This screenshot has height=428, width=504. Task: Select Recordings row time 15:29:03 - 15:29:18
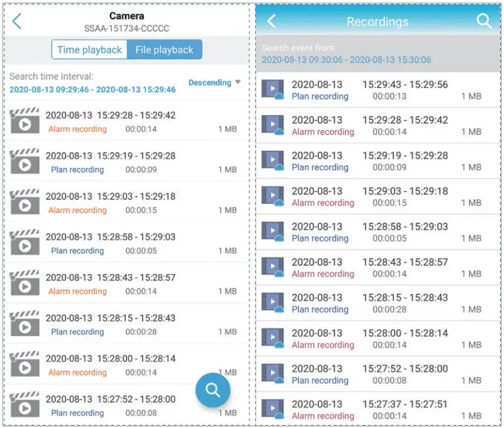(405, 191)
